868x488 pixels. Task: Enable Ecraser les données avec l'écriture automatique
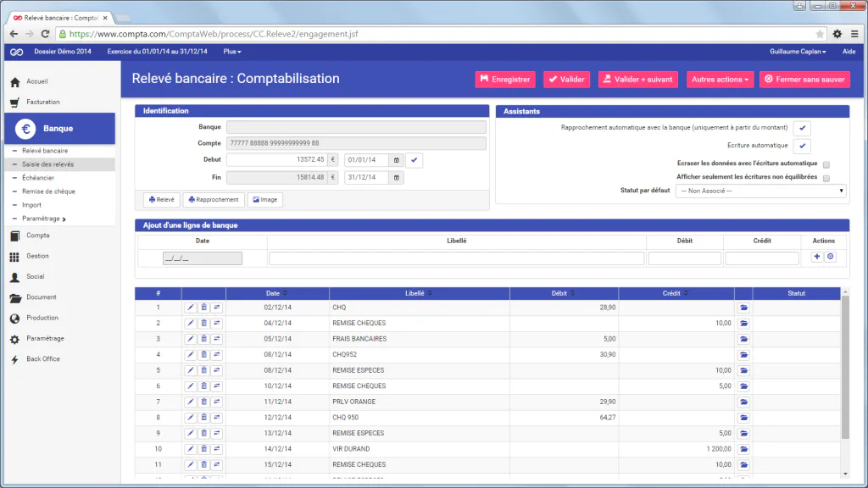[826, 165]
